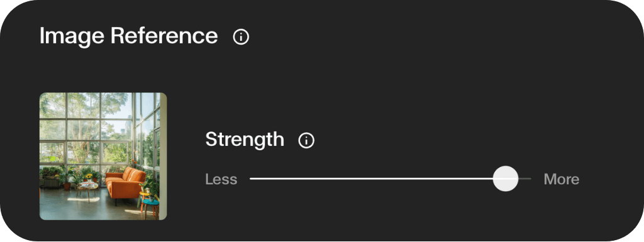Set Strength to the track midpoint

coord(390,179)
